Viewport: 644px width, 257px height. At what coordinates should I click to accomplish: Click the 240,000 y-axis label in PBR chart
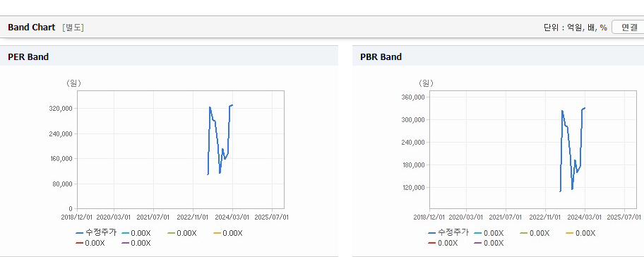pos(413,143)
